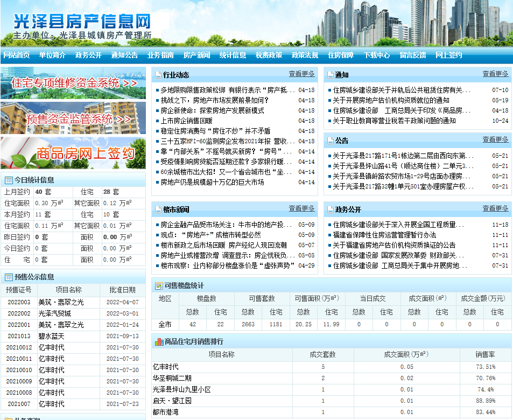Click the bar chart icon beside 商品住宅月销售排行
Screen dimensions: 513x420
(x=159, y=342)
